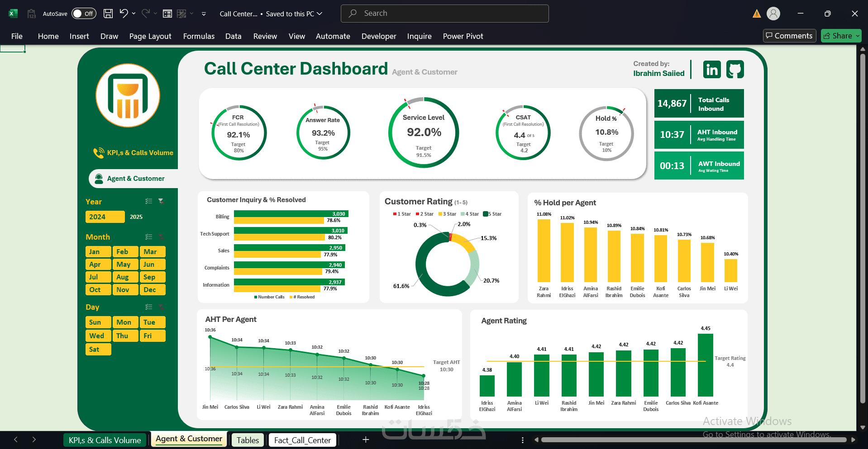Open the Redo history dropdown arrow
This screenshot has height=449, width=868.
155,14
